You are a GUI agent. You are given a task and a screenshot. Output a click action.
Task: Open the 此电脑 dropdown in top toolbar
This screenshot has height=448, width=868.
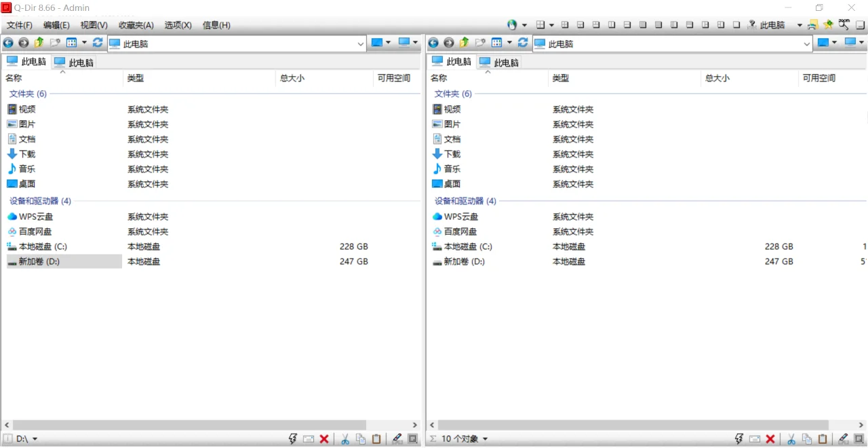(x=800, y=25)
